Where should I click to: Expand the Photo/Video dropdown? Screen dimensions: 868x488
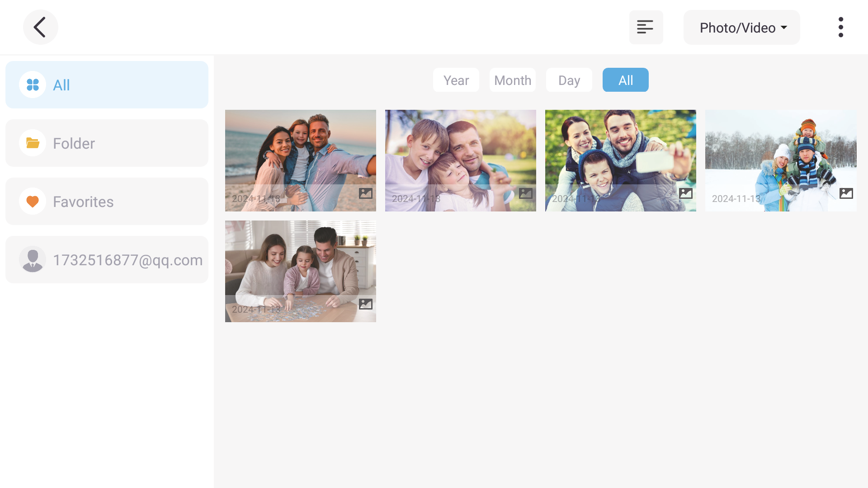(741, 28)
